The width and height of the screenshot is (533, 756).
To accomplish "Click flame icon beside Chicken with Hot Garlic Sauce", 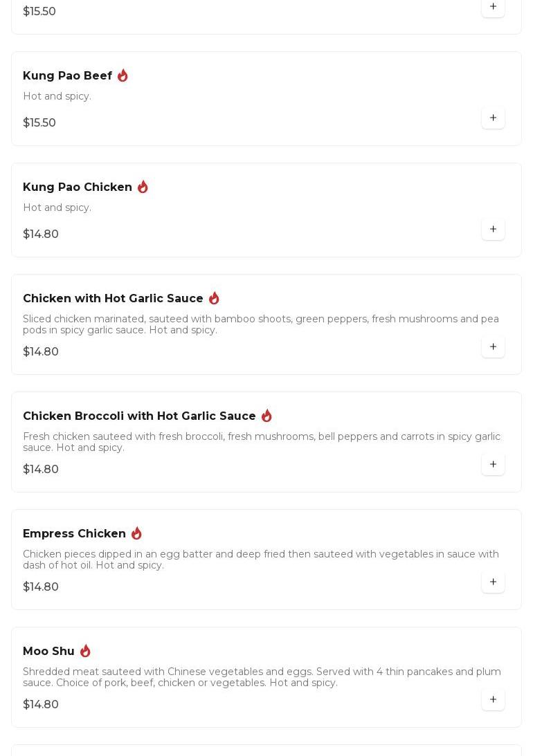I will pos(214,298).
